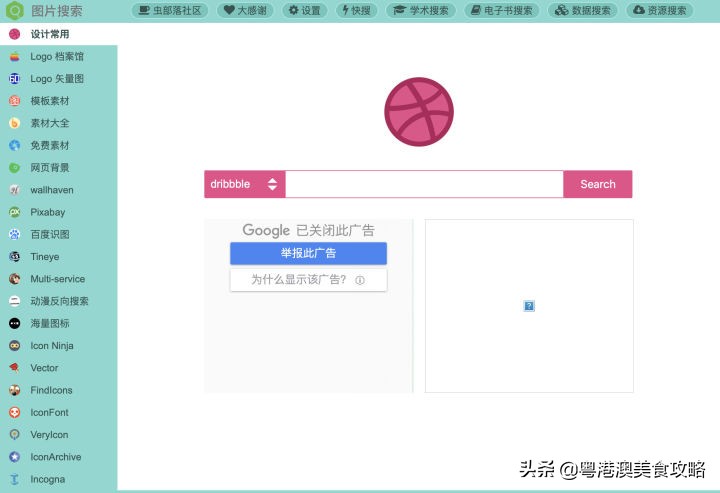Click the Logo 矢量图 sidebar icon

point(15,79)
